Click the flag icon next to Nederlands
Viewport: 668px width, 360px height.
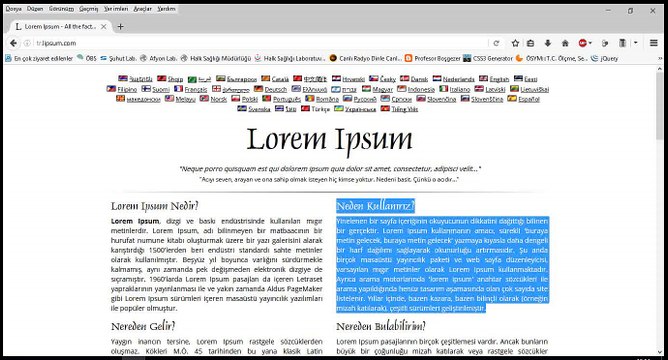point(437,78)
